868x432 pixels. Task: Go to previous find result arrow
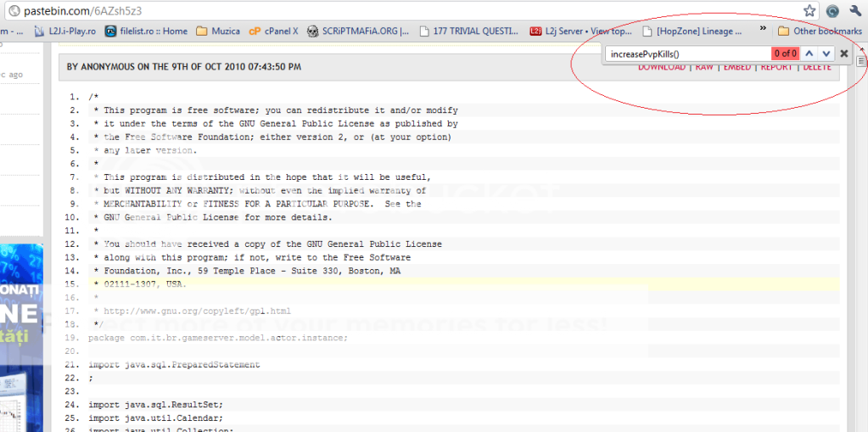[x=809, y=53]
